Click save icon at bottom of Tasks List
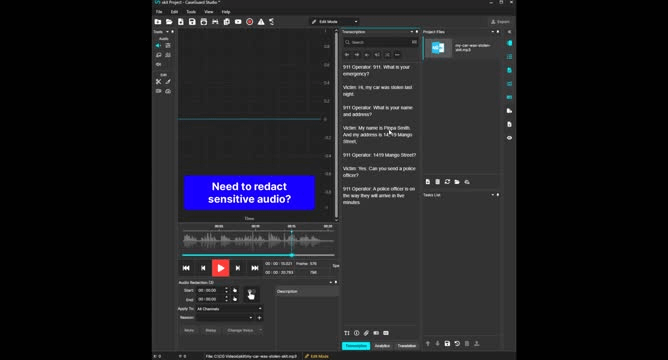 pyautogui.click(x=447, y=343)
